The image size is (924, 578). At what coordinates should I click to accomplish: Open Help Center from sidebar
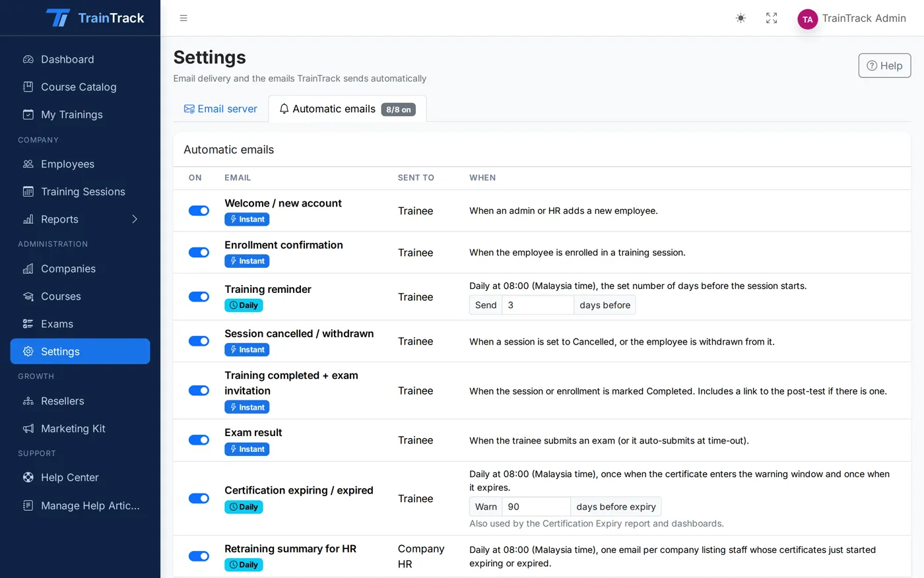80,477
